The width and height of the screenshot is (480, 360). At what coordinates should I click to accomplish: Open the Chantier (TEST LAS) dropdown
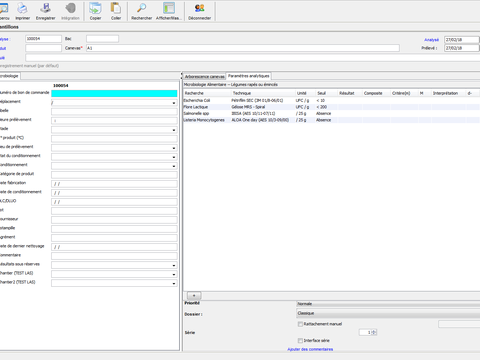[174, 274]
